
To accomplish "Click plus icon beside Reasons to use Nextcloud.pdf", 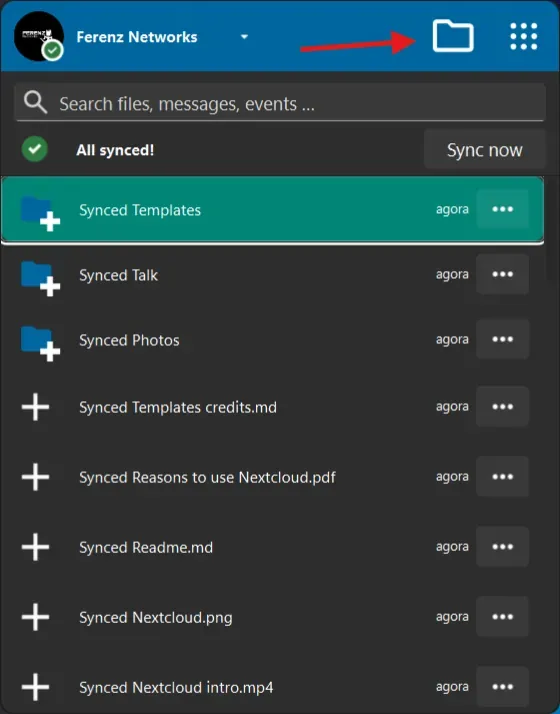I will [36, 477].
